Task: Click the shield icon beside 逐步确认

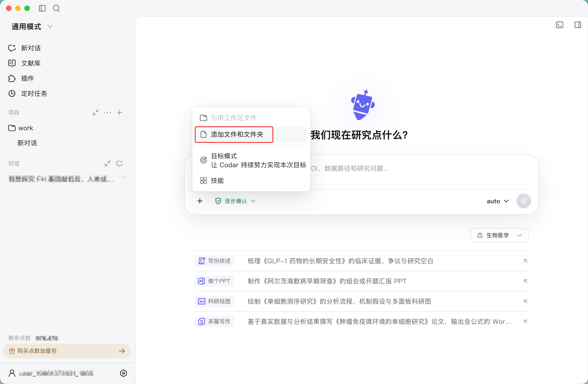Action: coord(218,201)
